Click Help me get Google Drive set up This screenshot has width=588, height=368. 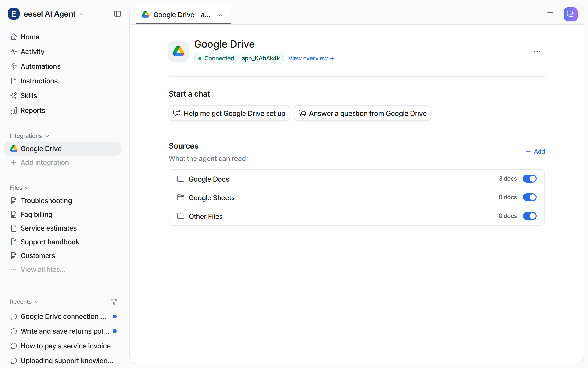coord(229,113)
